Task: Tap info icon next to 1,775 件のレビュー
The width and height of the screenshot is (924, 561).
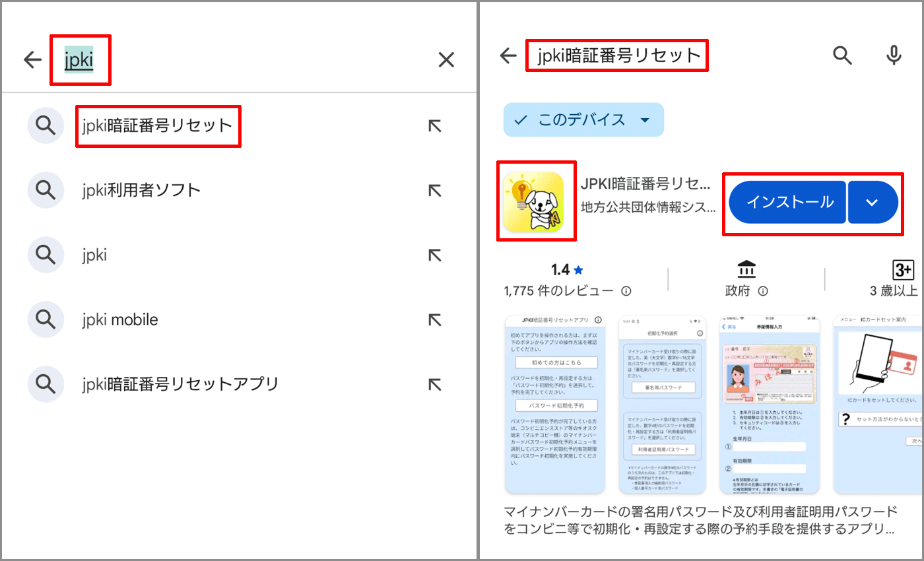Action: 626,291
